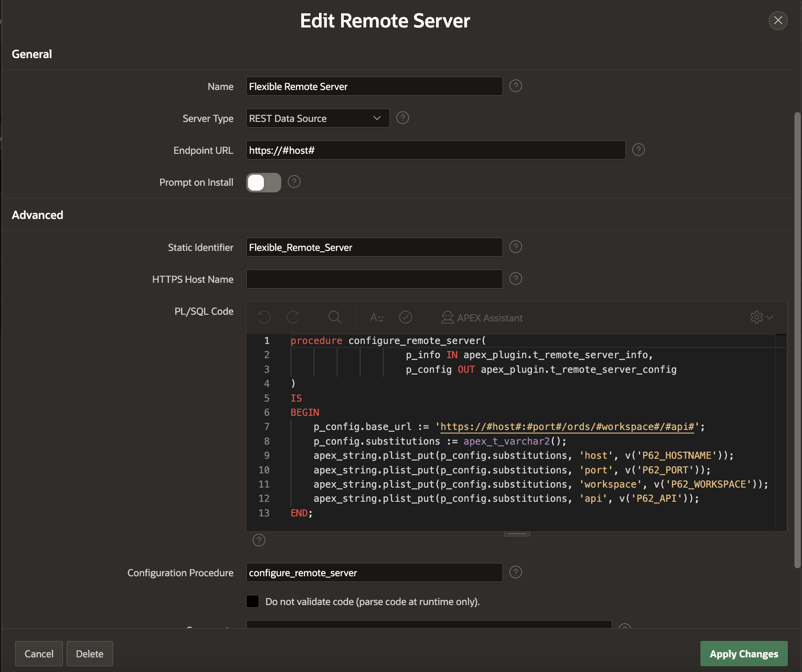
Task: Click the validate code checkmark icon
Action: [405, 317]
